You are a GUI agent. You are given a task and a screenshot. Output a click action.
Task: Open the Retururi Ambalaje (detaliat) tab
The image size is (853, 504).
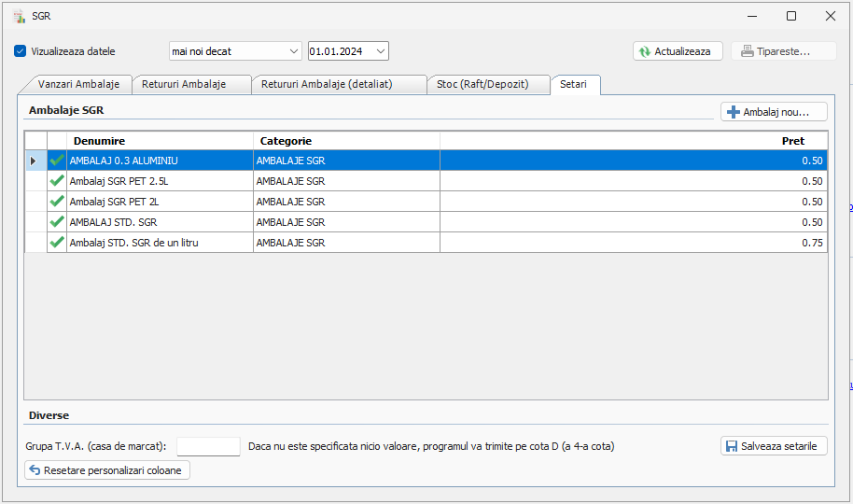327,84
